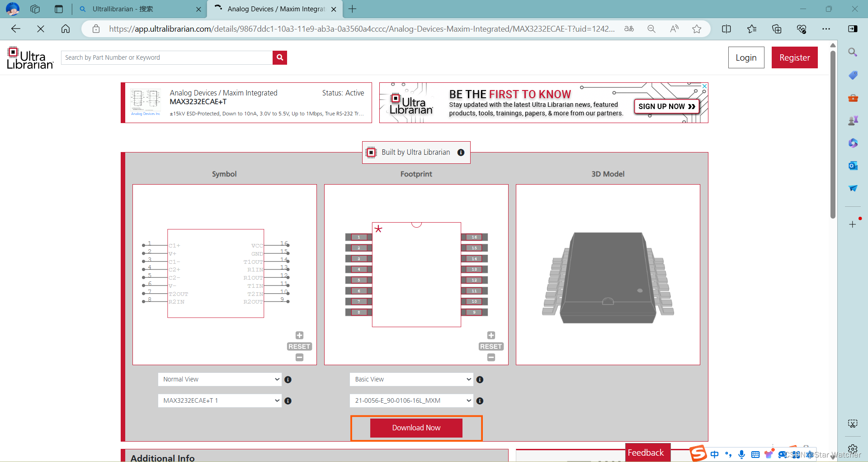Close the Ultrallibrarian search tab
868x462 pixels.
198,9
